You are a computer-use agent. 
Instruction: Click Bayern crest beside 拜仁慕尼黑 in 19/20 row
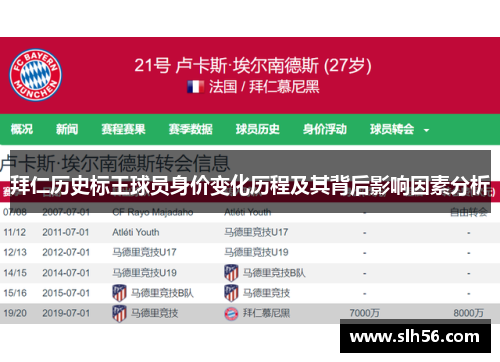pos(231,314)
